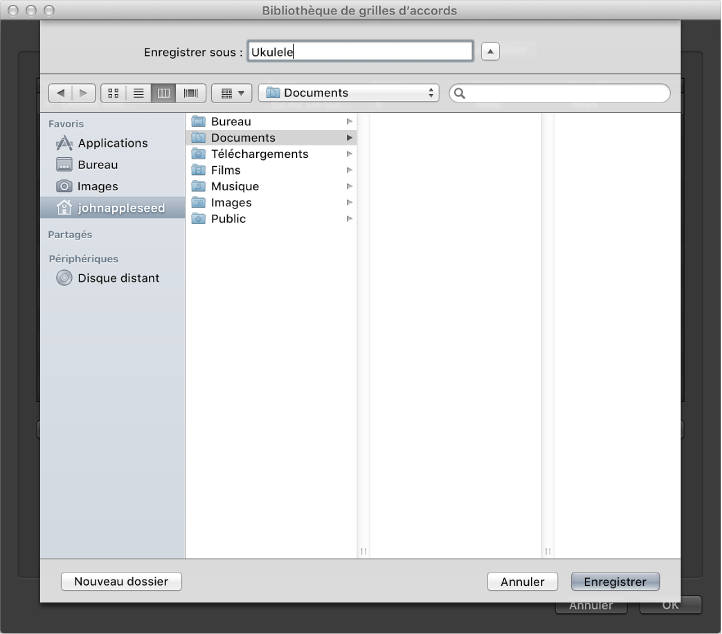This screenshot has width=722, height=634.
Task: Open the Documents location popup
Action: click(349, 93)
